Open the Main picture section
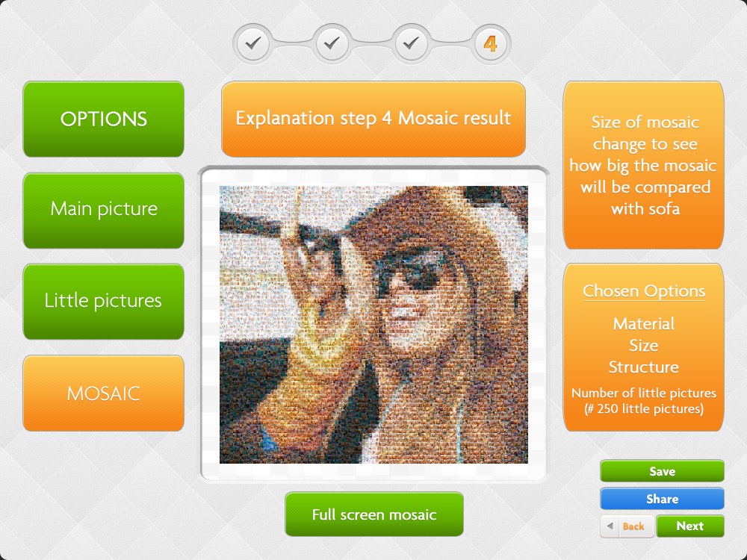The height and width of the screenshot is (560, 747). (x=103, y=210)
